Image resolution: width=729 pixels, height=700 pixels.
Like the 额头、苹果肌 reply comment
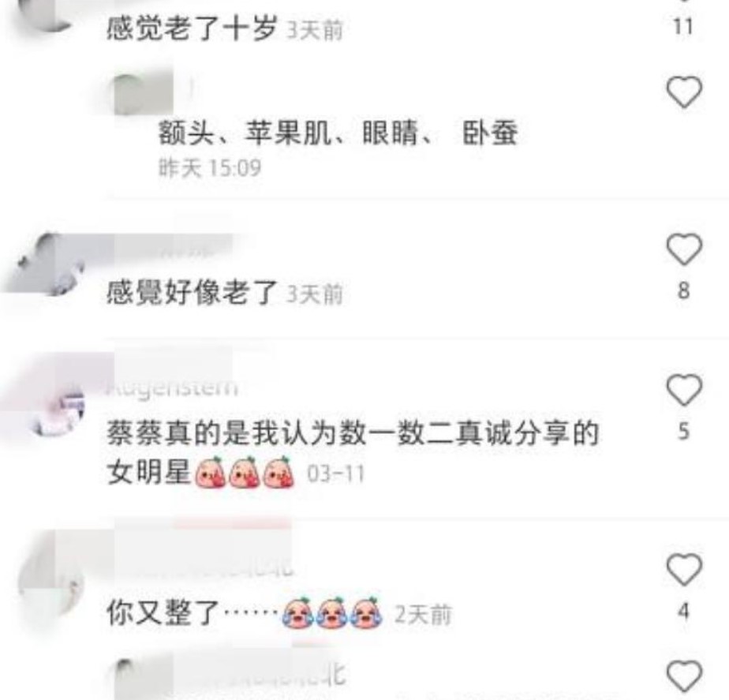point(684,92)
